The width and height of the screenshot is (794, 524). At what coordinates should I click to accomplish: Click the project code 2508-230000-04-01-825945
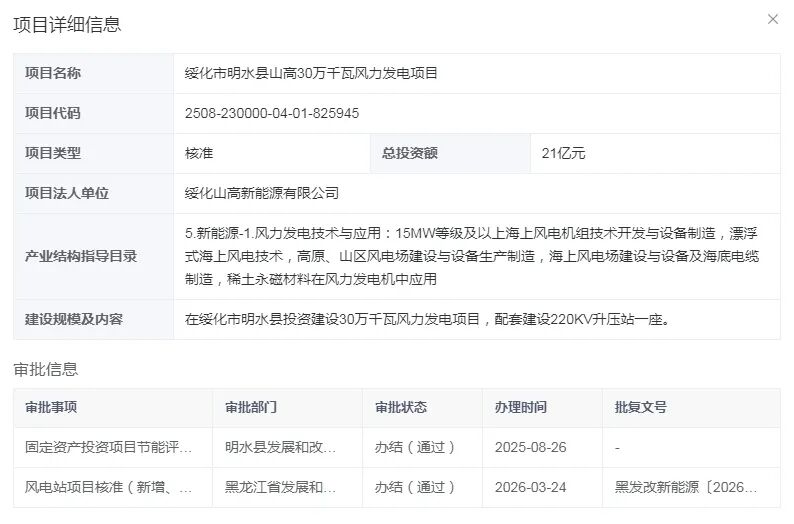pyautogui.click(x=272, y=113)
